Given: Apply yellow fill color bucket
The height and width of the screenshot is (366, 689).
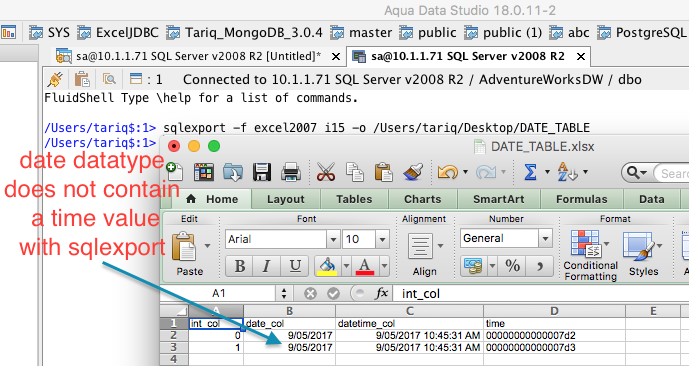Looking at the screenshot, I should tap(327, 266).
